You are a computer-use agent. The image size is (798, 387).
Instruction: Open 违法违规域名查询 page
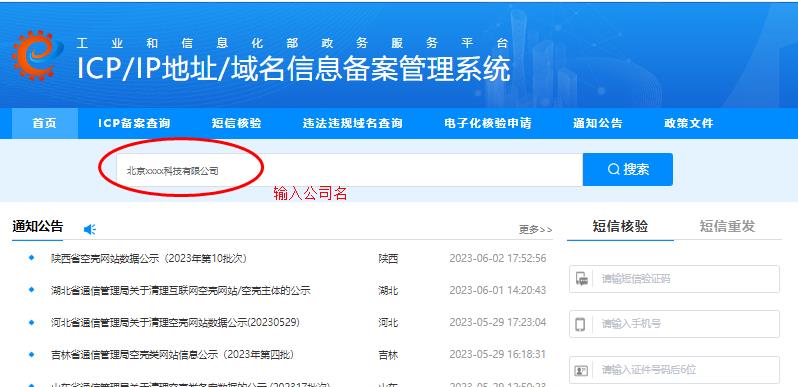(353, 123)
